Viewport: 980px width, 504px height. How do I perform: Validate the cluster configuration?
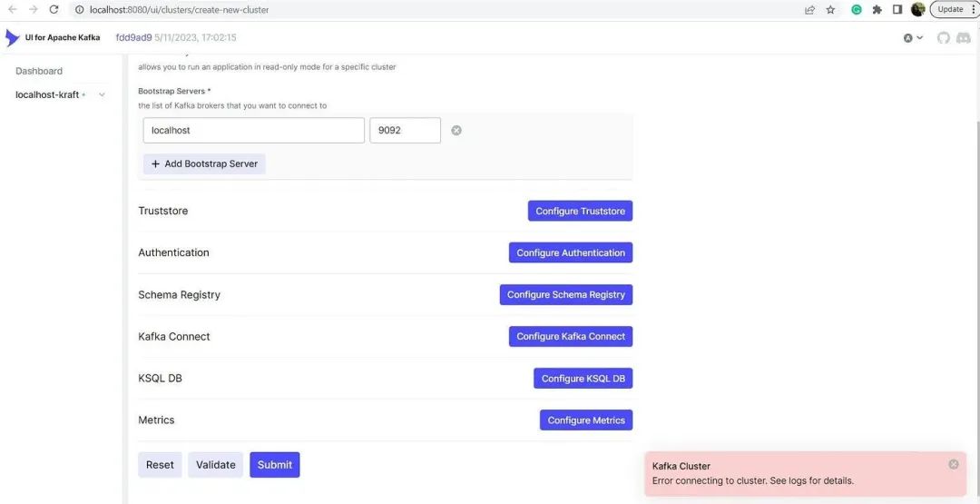216,465
